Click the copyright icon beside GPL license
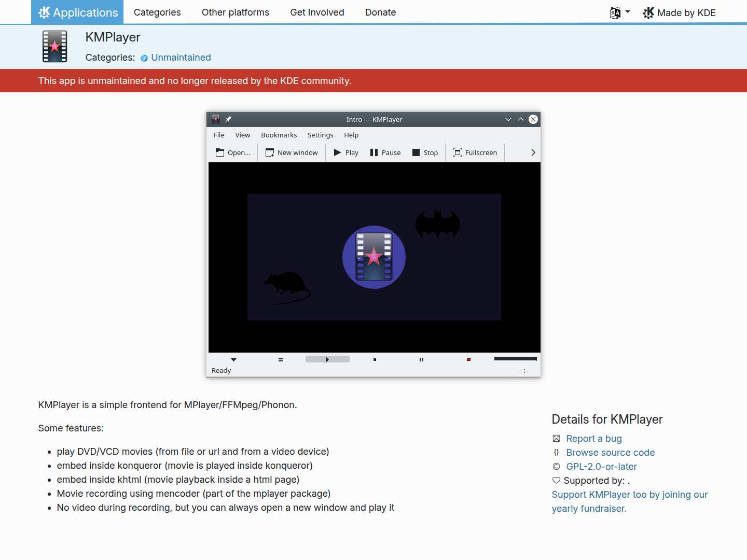This screenshot has width=747, height=560. pos(556,467)
